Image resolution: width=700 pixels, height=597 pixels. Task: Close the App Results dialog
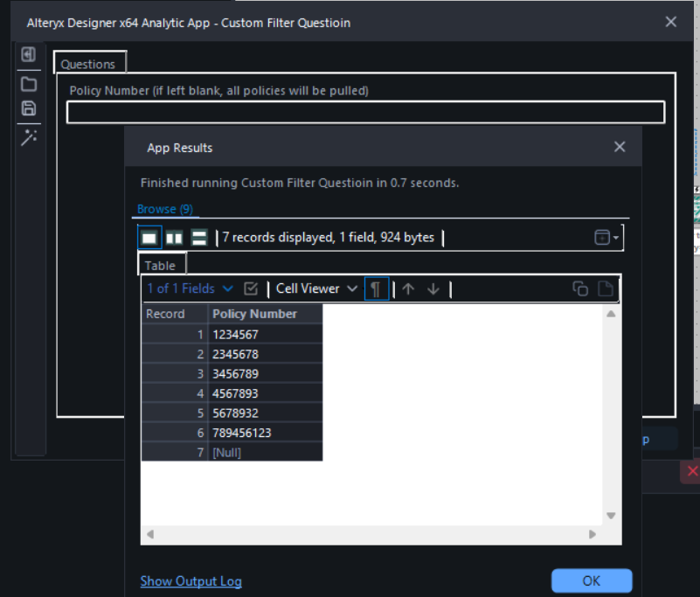pyautogui.click(x=620, y=147)
